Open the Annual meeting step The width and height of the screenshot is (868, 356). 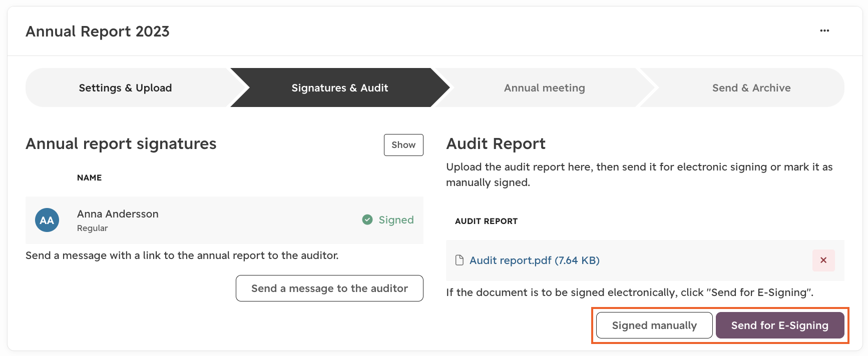[x=545, y=88]
